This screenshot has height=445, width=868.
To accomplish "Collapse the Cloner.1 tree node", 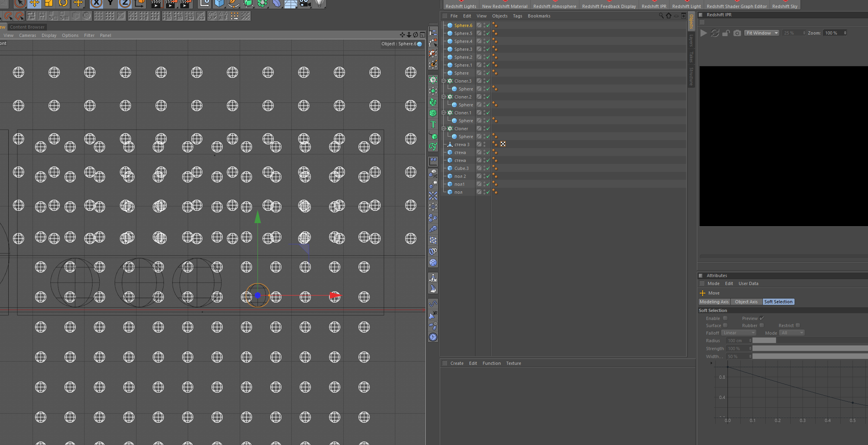I will point(444,112).
